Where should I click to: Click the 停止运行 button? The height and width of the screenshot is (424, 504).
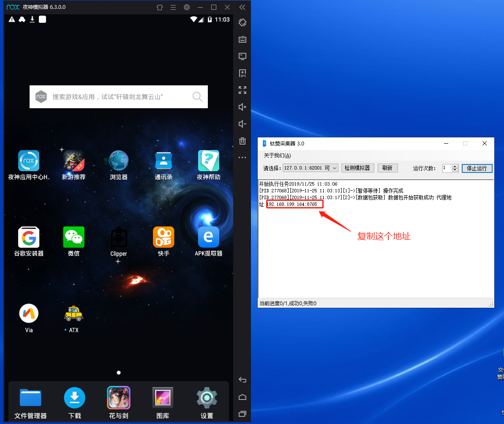[x=477, y=168]
